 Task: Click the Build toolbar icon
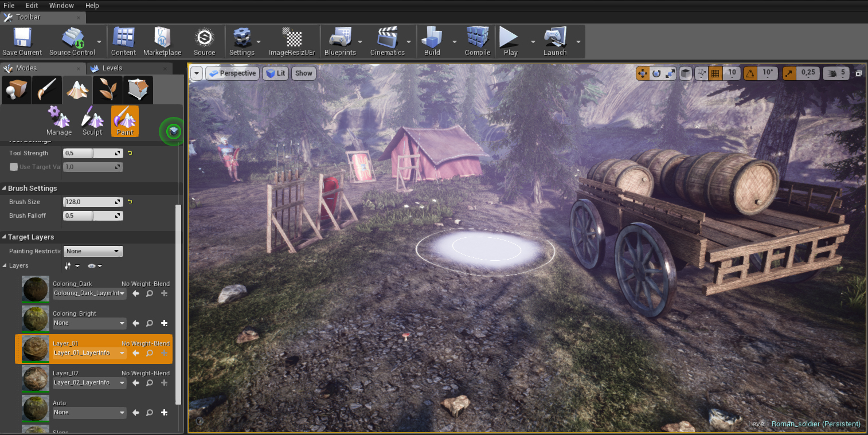(432, 41)
